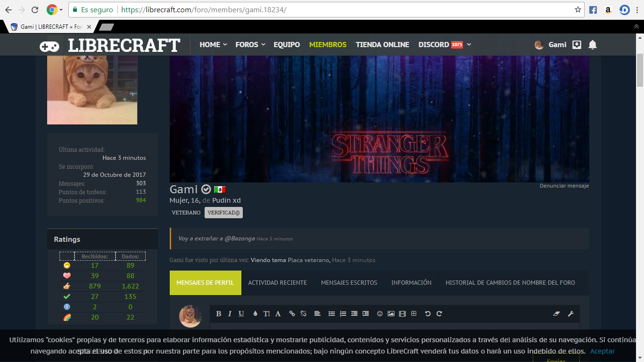The height and width of the screenshot is (362, 644).
Task: Open text color droplet picker
Action: tap(255, 314)
